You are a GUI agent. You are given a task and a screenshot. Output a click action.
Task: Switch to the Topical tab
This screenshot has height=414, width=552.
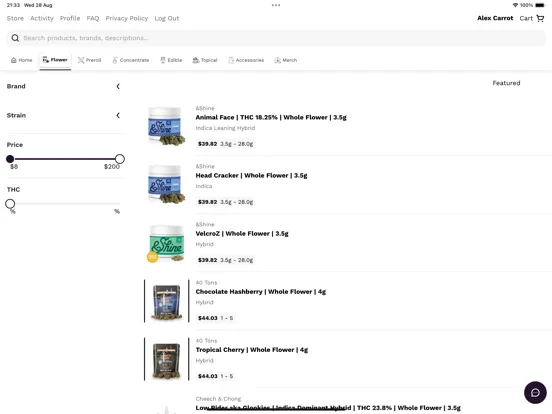click(205, 60)
